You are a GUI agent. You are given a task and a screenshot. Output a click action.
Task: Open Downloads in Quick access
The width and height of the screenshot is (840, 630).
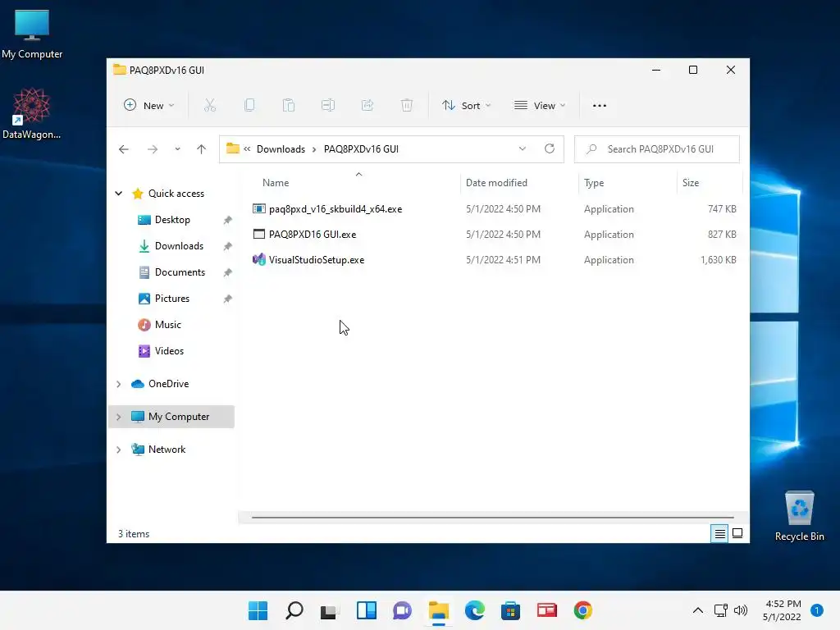coord(179,246)
